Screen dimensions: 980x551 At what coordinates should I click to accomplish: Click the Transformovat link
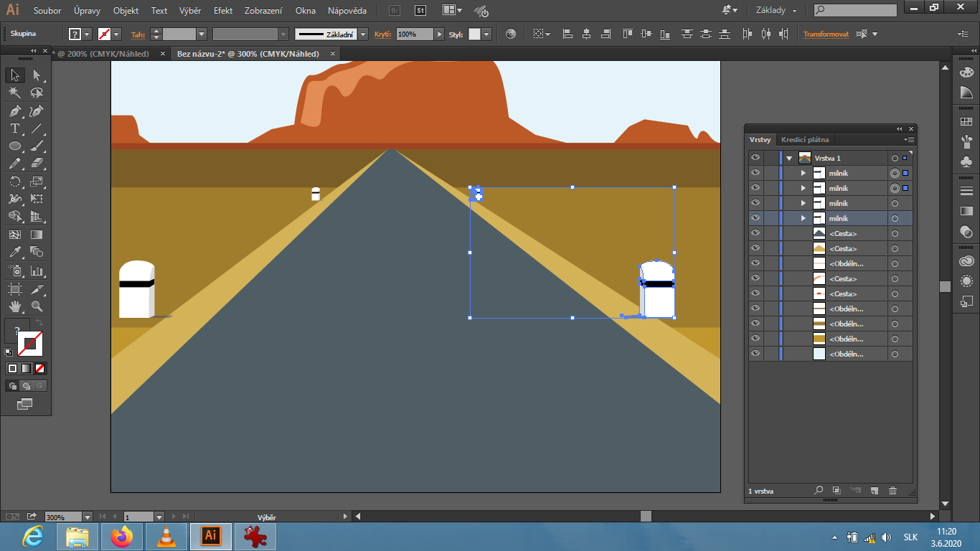click(x=826, y=34)
